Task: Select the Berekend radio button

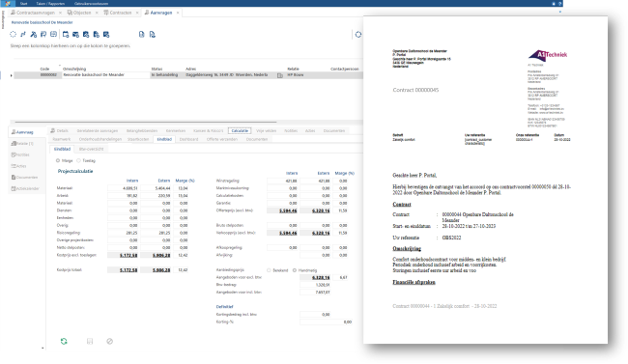Action: pyautogui.click(x=269, y=270)
